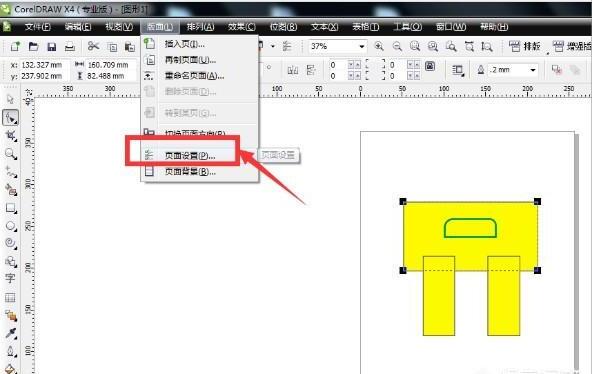Select the Outline pen tool in toolbox
The width and height of the screenshot is (592, 374).
(11, 351)
